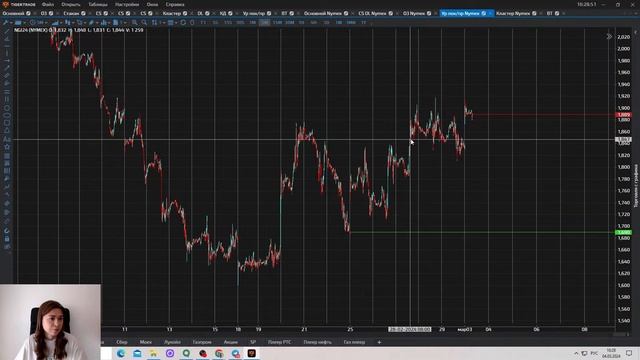Open File Explorer from the taskbar

(153, 353)
